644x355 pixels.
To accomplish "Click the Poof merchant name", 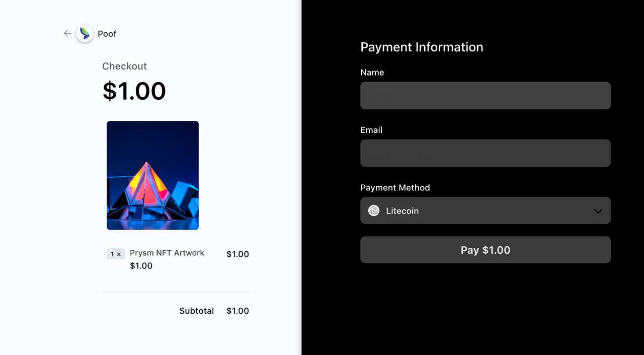I will pos(107,34).
